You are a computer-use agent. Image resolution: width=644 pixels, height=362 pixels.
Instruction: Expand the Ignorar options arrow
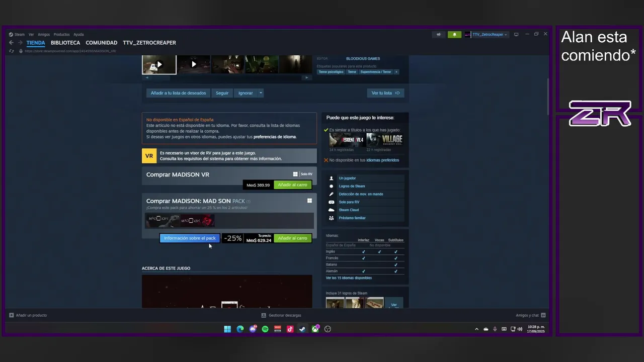click(261, 93)
